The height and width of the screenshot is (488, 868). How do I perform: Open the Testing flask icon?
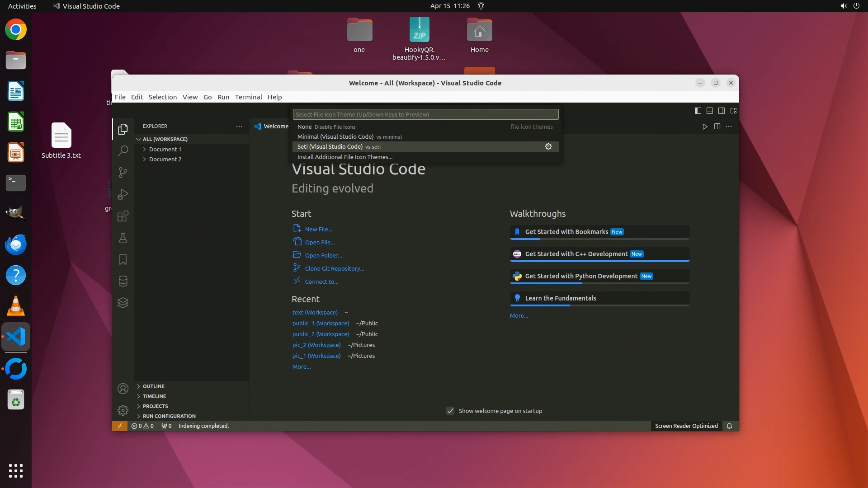click(x=123, y=238)
